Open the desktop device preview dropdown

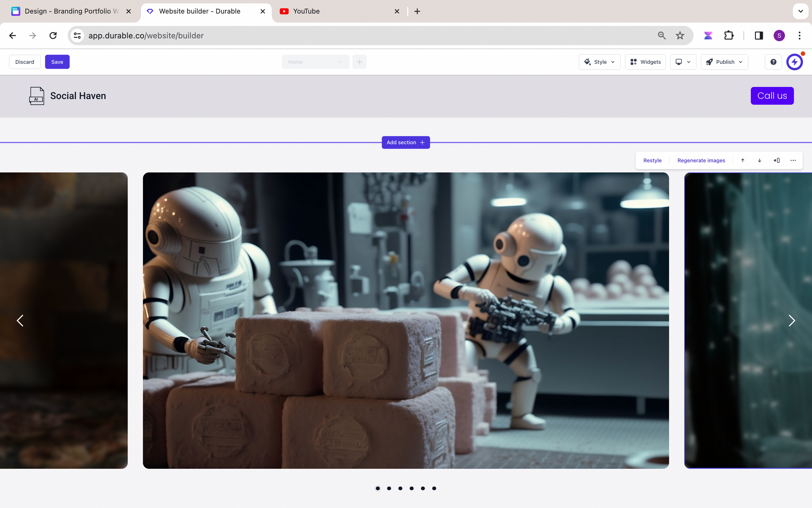tap(683, 62)
